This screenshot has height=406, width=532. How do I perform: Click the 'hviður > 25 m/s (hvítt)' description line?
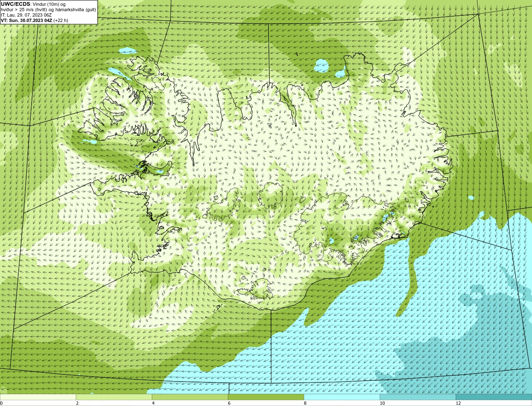click(48, 10)
